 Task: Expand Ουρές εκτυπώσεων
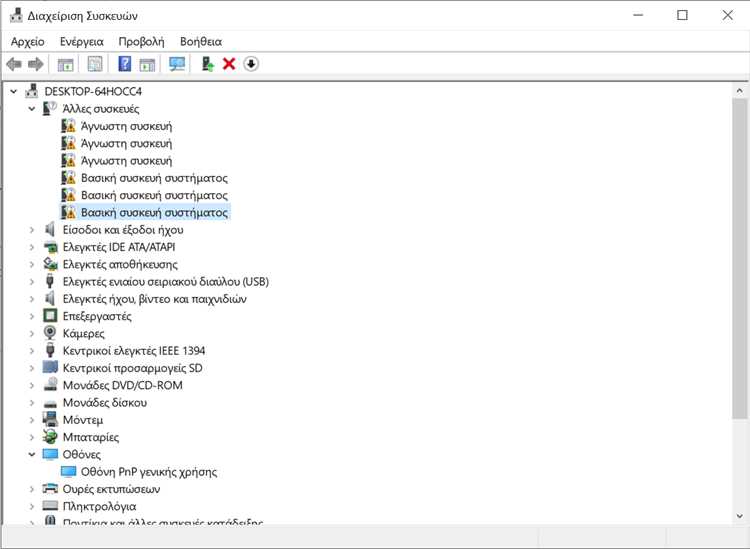click(x=32, y=489)
